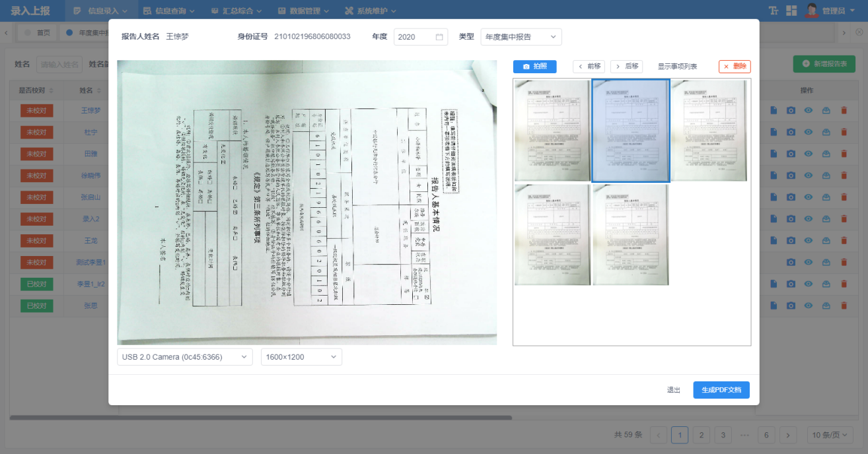This screenshot has width=868, height=454.
Task: Open the 1600×1200 resolution dropdown
Action: tap(301, 357)
